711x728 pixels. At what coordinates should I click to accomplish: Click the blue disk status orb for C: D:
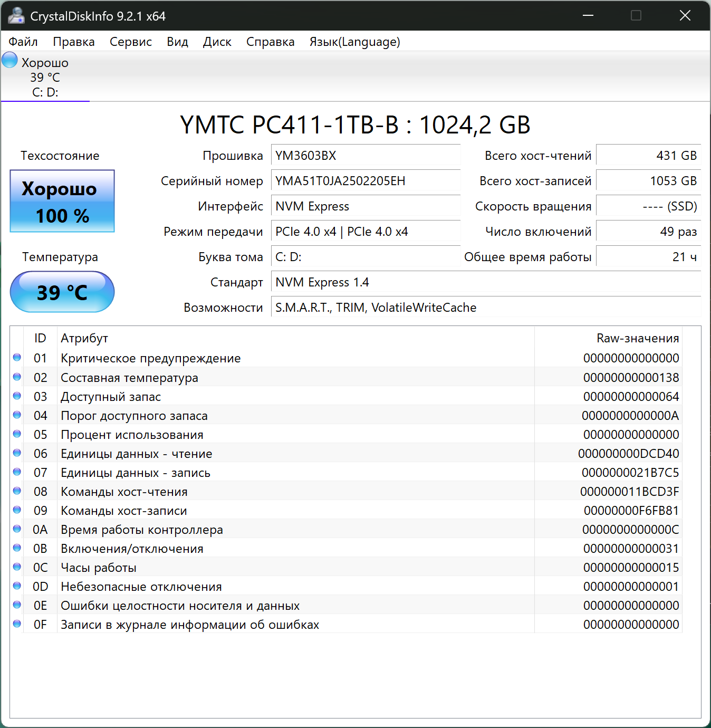pos(9,60)
